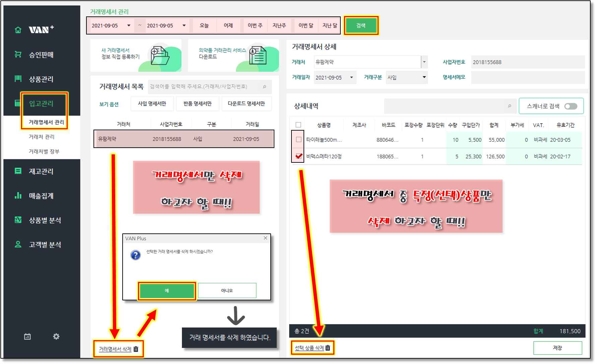The height and width of the screenshot is (364, 596).
Task: Select 거래처 관리 submenu item
Action: click(42, 137)
